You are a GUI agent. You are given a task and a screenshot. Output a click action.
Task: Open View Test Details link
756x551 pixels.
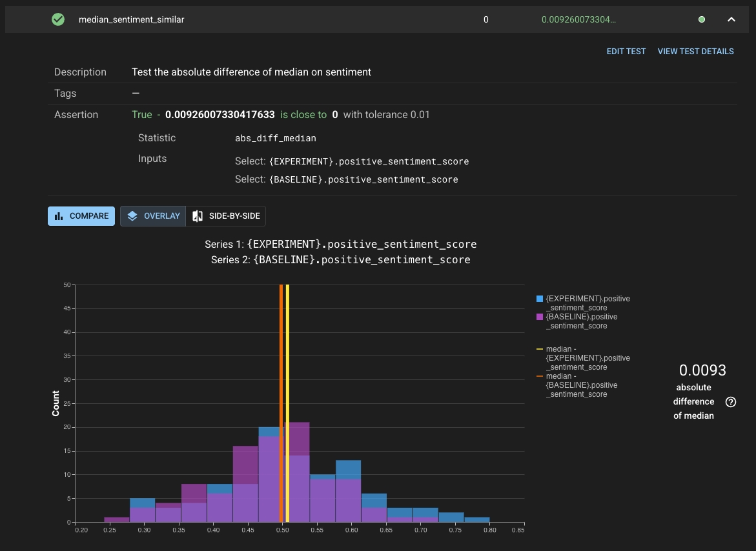pos(695,51)
